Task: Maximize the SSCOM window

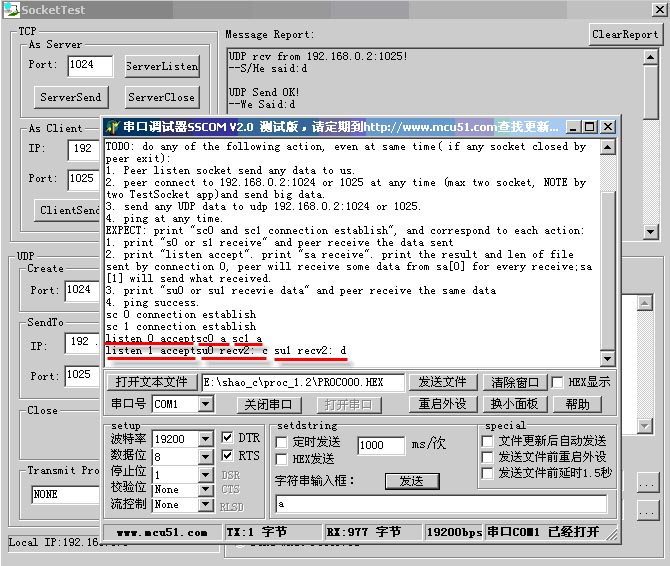Action: (x=590, y=127)
